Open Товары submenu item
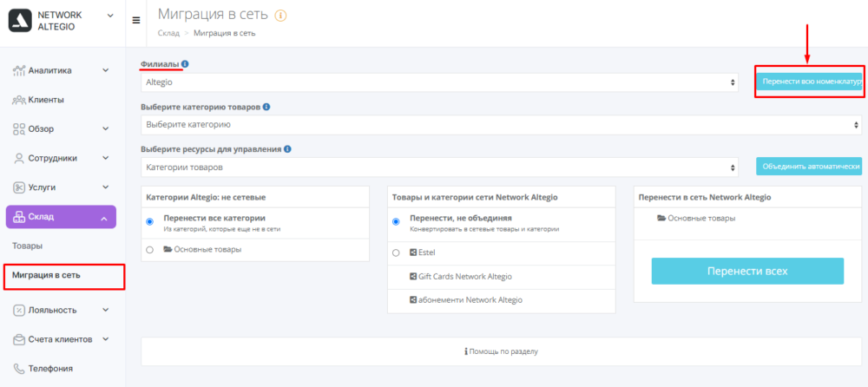The width and height of the screenshot is (868, 387). pyautogui.click(x=28, y=246)
